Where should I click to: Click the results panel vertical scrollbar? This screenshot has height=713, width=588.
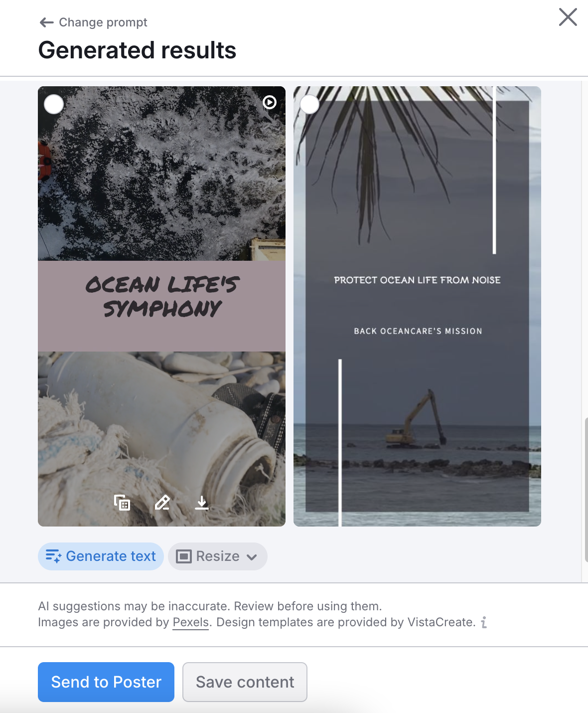click(x=586, y=490)
